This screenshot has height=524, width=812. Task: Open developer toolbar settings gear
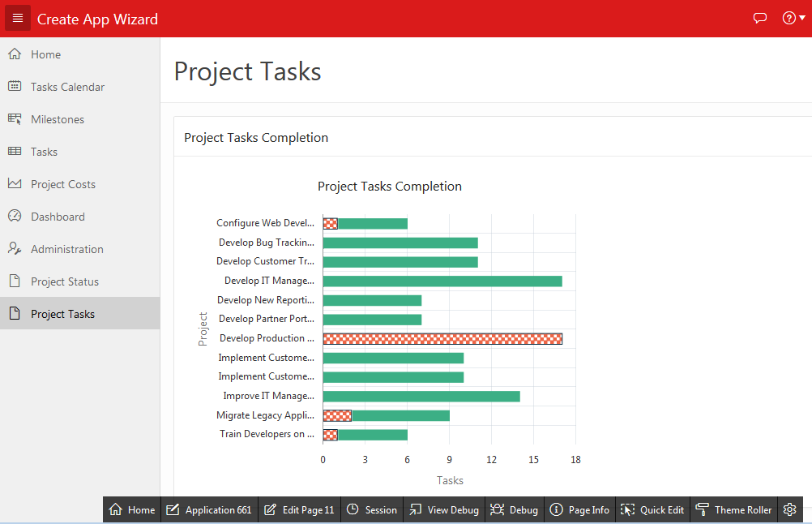790,509
